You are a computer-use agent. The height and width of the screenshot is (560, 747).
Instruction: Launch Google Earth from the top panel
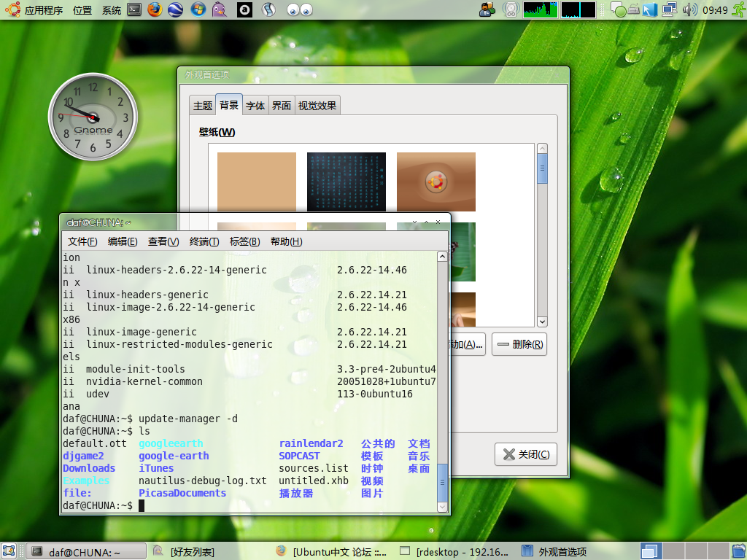tap(175, 9)
